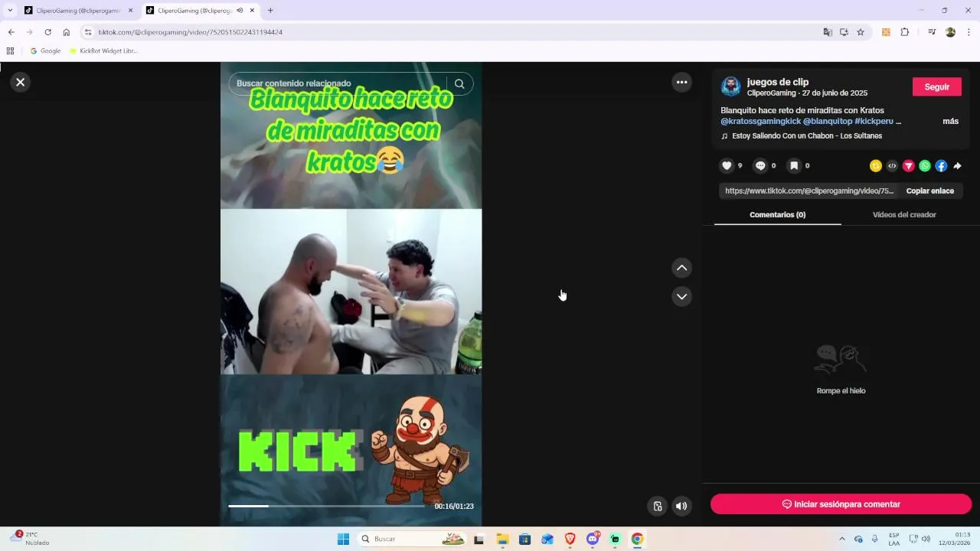Open Chrome profile avatar menu
Image resolution: width=980 pixels, height=551 pixels.
point(950,32)
